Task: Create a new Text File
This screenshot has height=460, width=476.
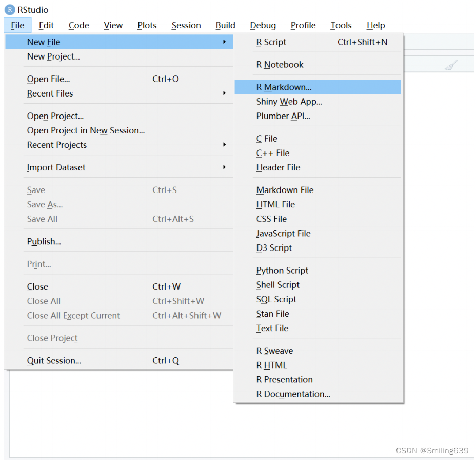Action: coord(318,328)
